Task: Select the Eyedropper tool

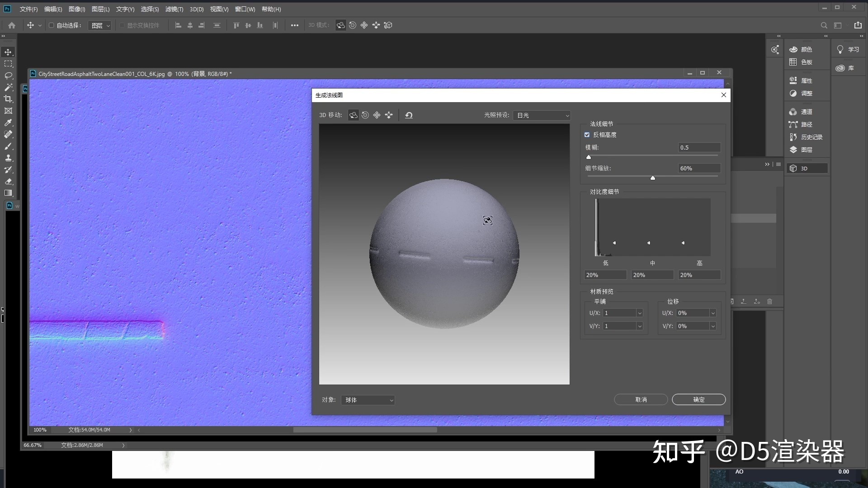Action: point(8,122)
